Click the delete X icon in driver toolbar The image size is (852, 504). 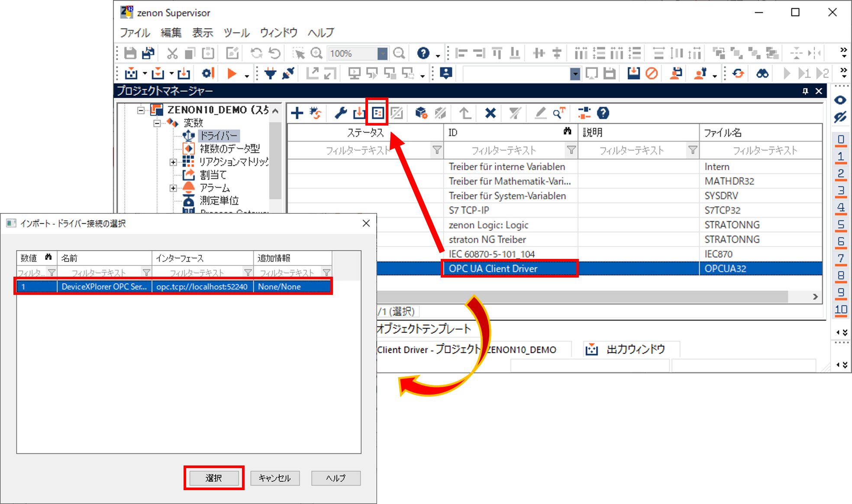coord(490,113)
